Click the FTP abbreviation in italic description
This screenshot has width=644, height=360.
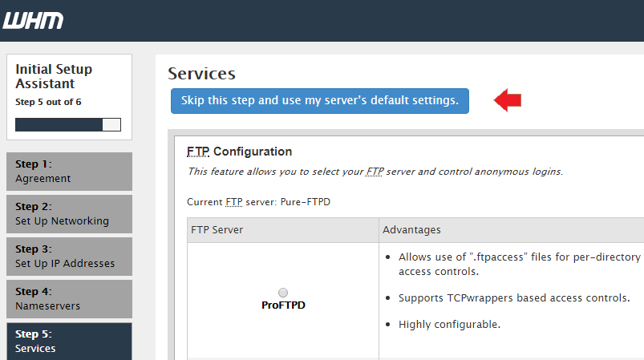[x=375, y=172]
